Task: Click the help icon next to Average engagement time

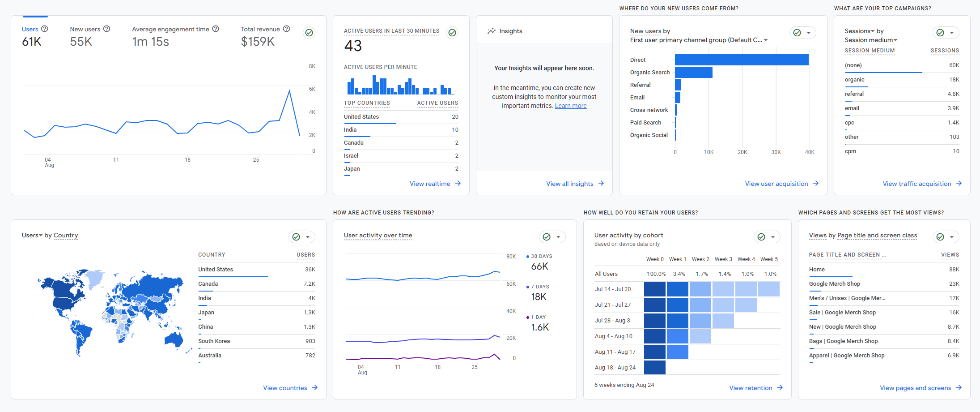Action: pyautogui.click(x=216, y=29)
